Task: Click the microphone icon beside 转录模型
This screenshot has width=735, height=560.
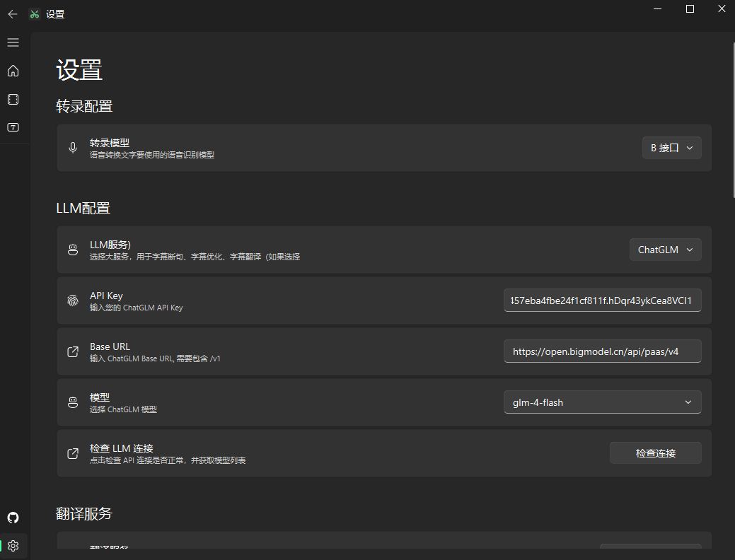Action: tap(73, 148)
